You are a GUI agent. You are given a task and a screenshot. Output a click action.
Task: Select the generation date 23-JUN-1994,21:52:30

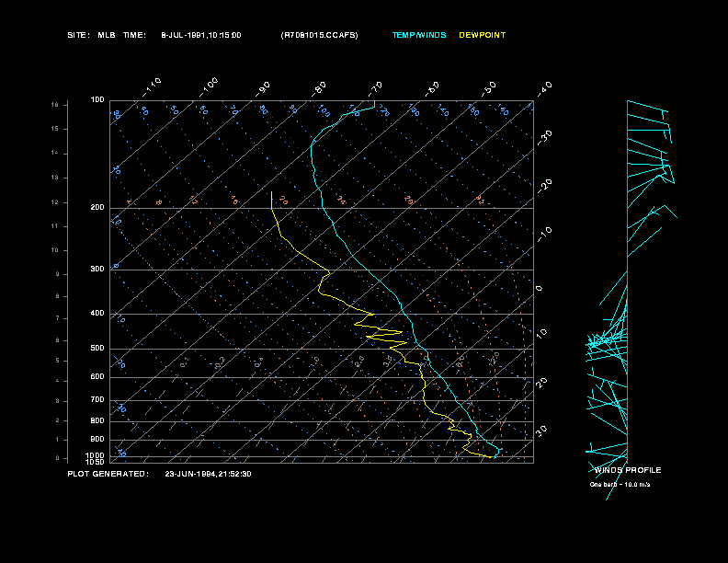[208, 474]
